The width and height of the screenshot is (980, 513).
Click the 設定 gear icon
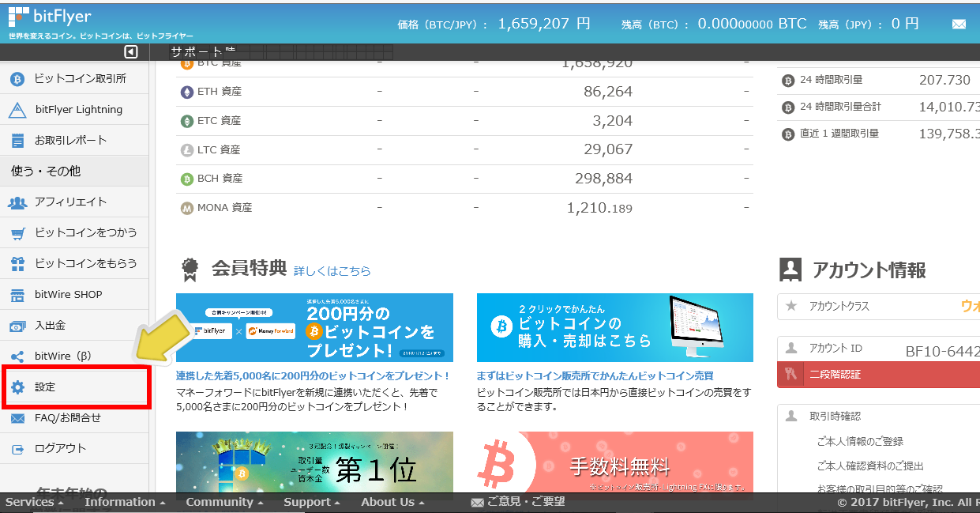click(17, 387)
